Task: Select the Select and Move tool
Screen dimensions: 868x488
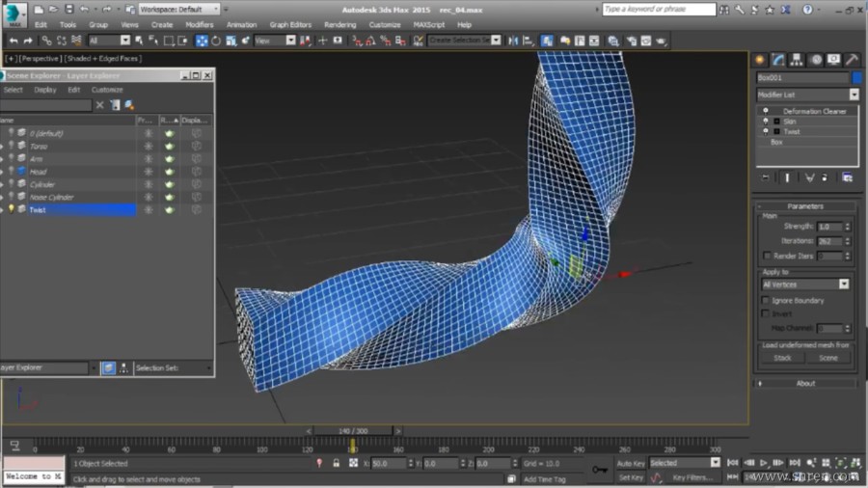Action: (202, 41)
